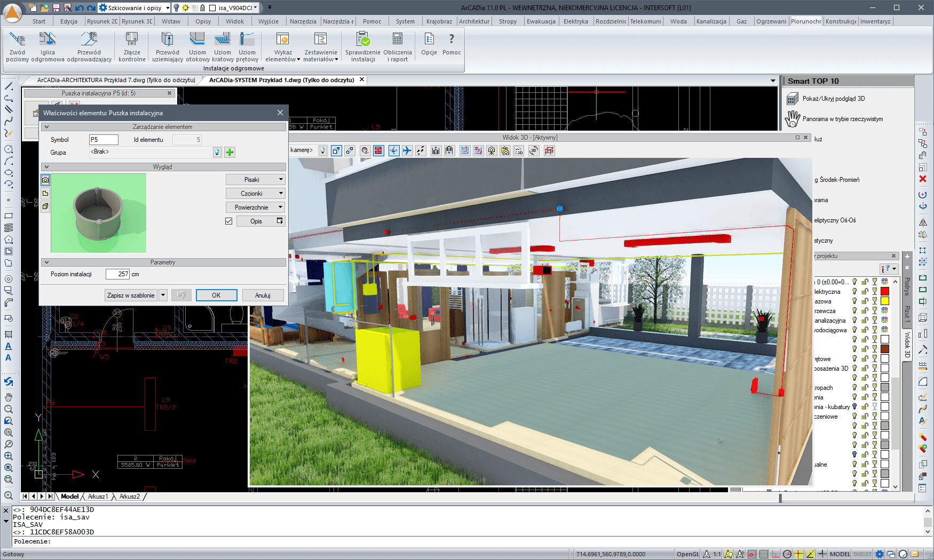Viewport: 934px width, 560px height.
Task: Click Wykaz elementów button
Action: pos(283,47)
